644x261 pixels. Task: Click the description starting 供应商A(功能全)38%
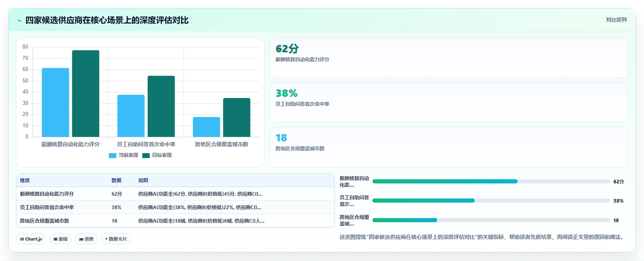coord(199,207)
